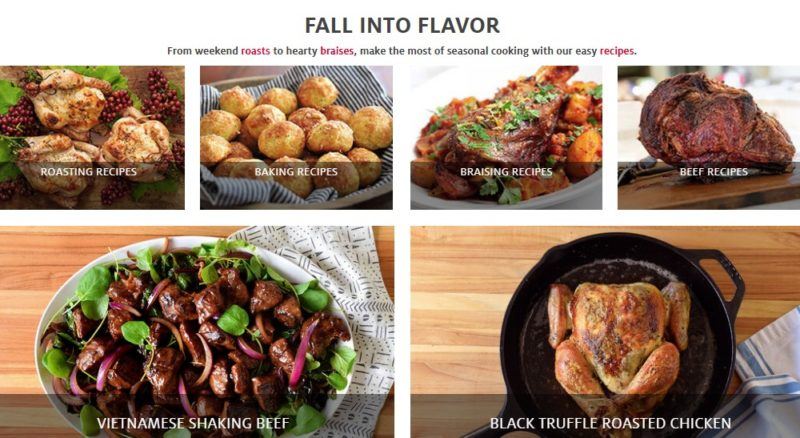
Task: Open the Braising Recipes lamb shank image
Action: click(x=506, y=137)
